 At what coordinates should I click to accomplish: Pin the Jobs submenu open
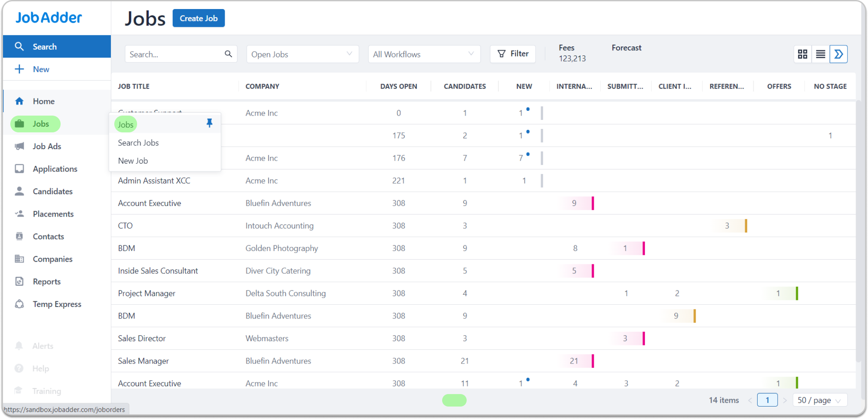(x=210, y=123)
